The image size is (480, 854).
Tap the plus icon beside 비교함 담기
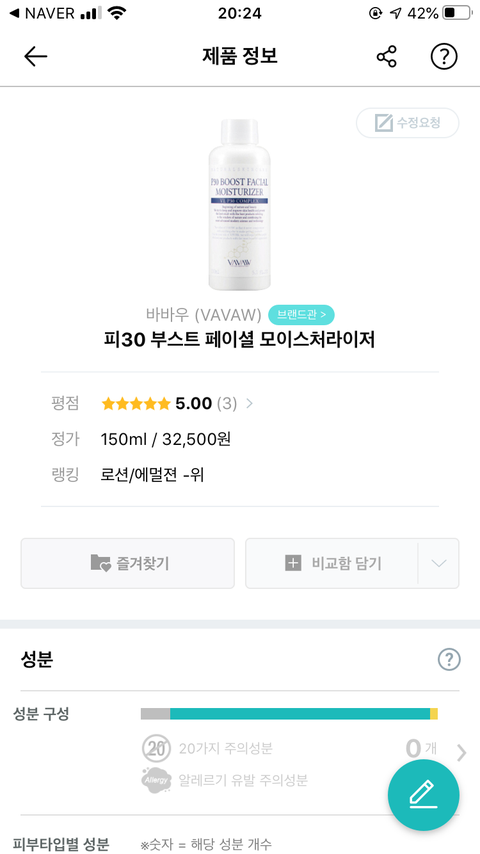coord(293,563)
